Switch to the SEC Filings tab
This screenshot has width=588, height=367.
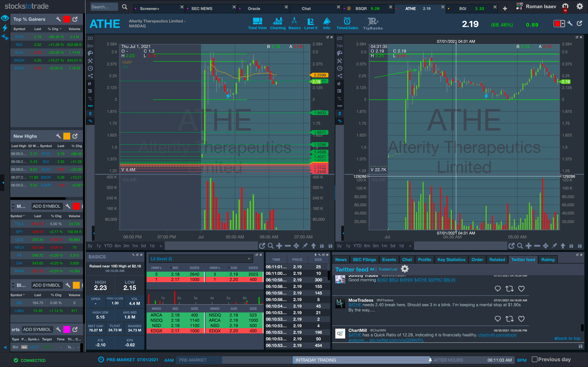pyautogui.click(x=364, y=260)
